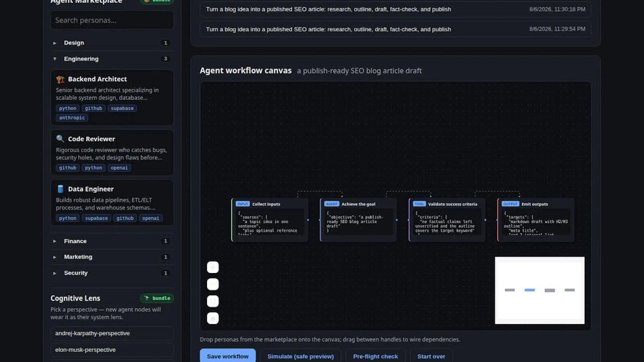Image resolution: width=644 pixels, height=362 pixels.
Task: Open the Code Reviewer persona card
Action: point(112,152)
